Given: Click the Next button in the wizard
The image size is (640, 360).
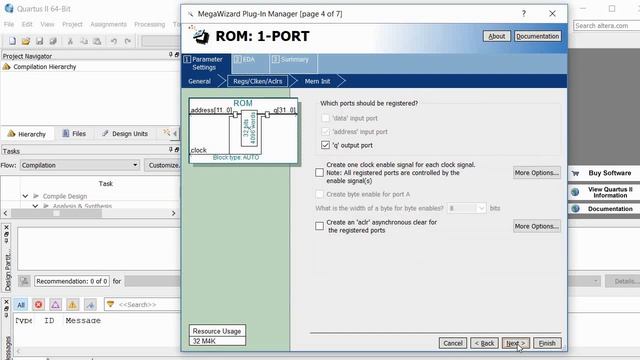Looking at the screenshot, I should [515, 343].
